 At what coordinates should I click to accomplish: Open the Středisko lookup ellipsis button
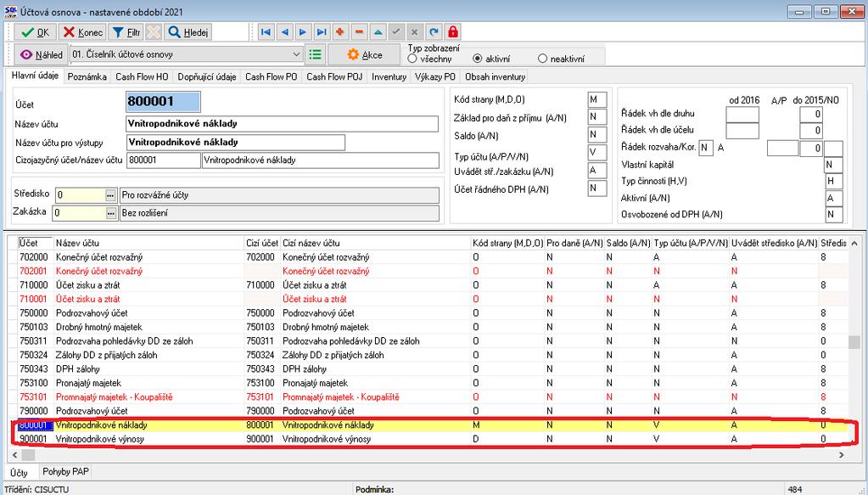click(x=110, y=195)
